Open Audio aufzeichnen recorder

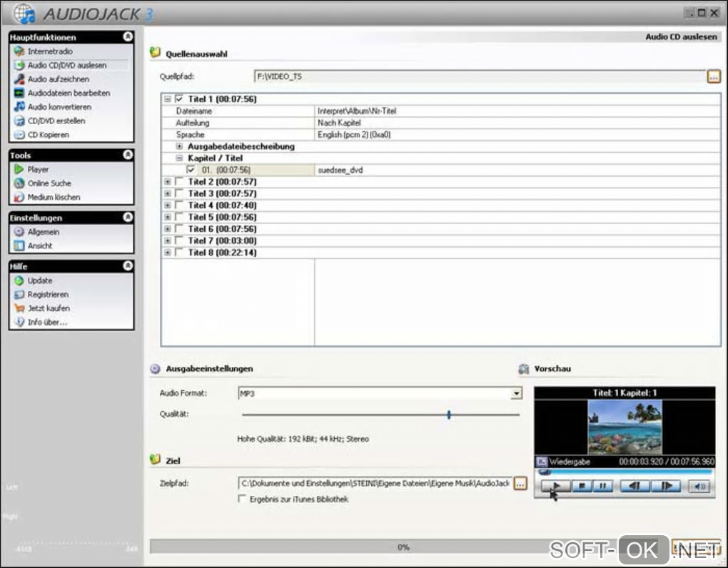pos(58,79)
